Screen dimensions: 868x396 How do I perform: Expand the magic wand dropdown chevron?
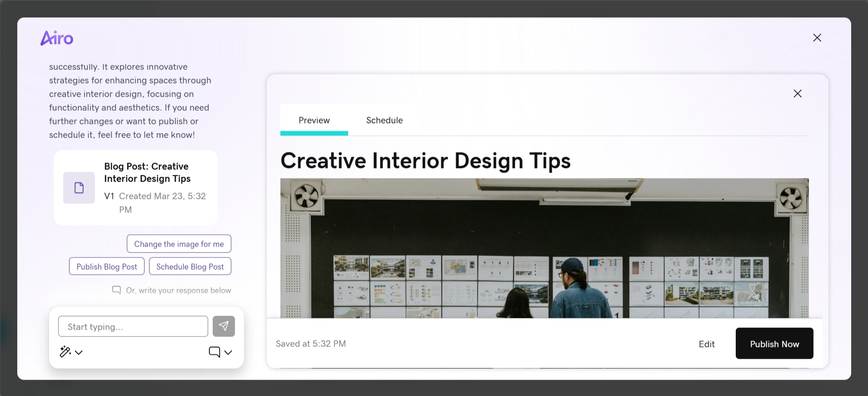pos(79,352)
